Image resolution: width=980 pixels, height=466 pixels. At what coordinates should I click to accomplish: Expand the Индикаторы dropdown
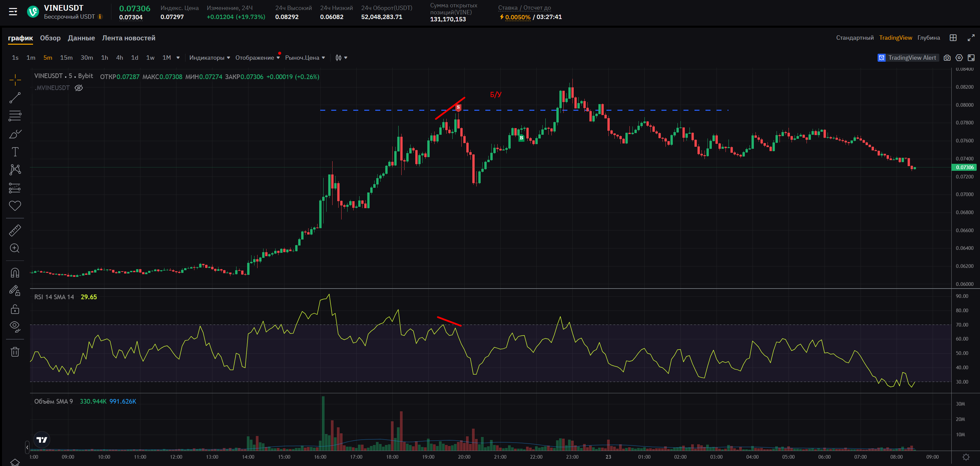pos(209,58)
